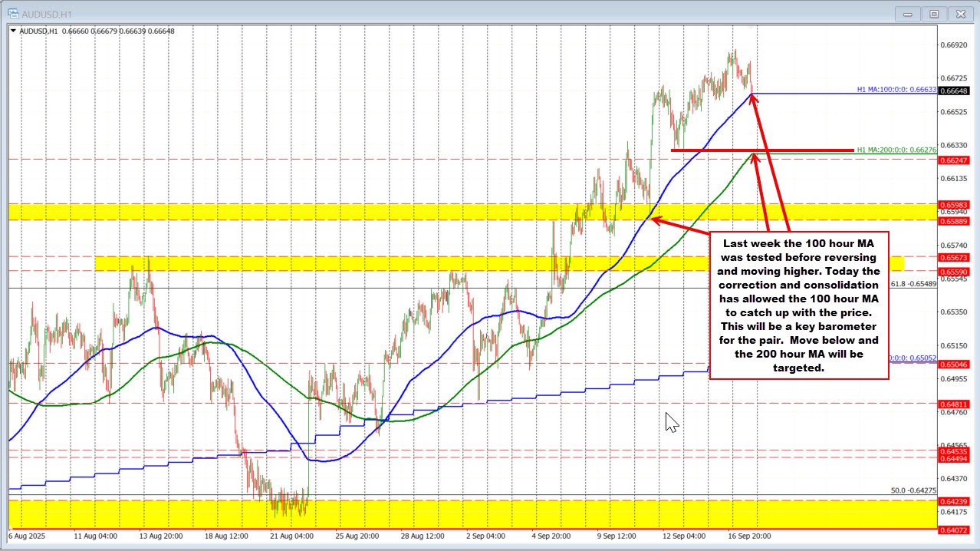This screenshot has width=980, height=551.
Task: Click the 12 Sep 04:00 time label
Action: tap(682, 536)
